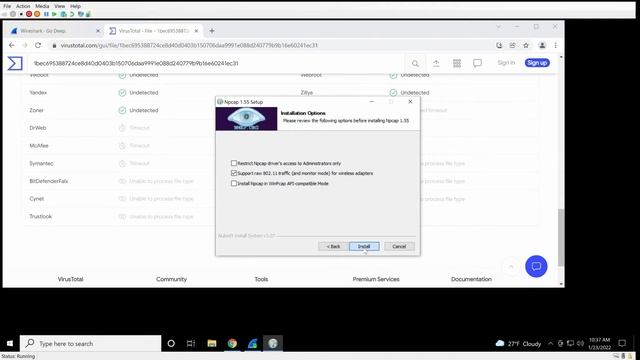Click the black Turn Off dot icon
The height and width of the screenshot is (360, 640).
click(21, 14)
